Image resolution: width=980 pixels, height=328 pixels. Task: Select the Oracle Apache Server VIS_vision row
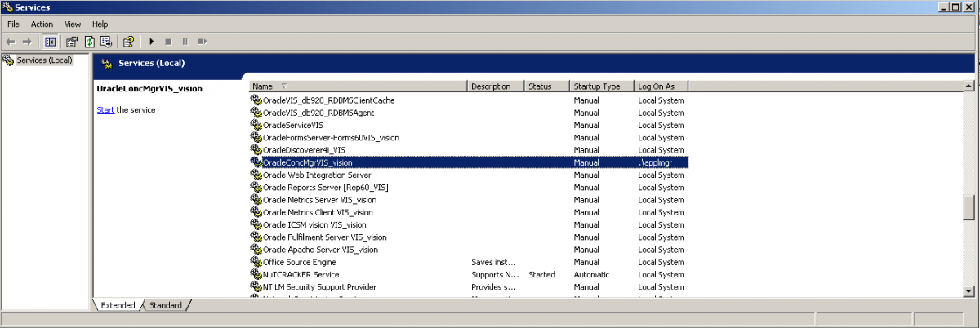pyautogui.click(x=320, y=250)
